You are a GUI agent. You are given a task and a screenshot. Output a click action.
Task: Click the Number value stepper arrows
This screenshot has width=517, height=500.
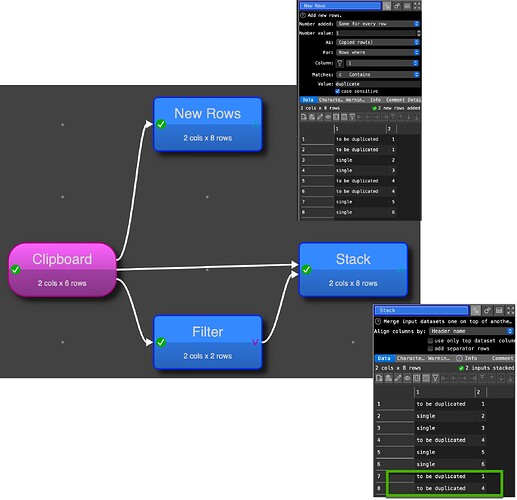pyautogui.click(x=419, y=33)
